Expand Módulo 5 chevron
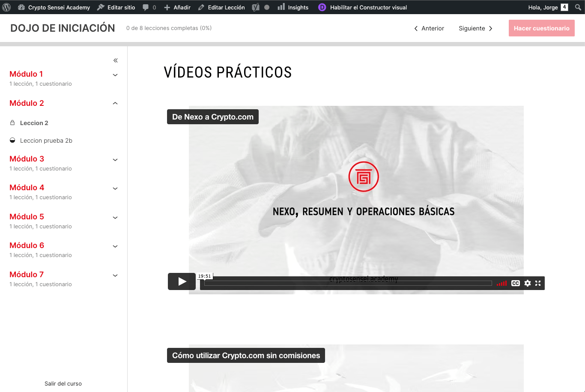585x392 pixels. (x=115, y=218)
